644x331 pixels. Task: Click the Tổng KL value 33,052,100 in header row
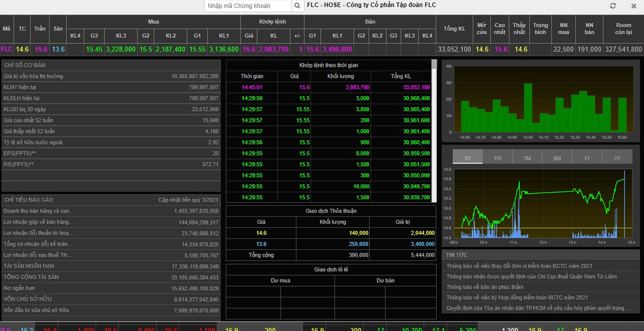coord(454,49)
